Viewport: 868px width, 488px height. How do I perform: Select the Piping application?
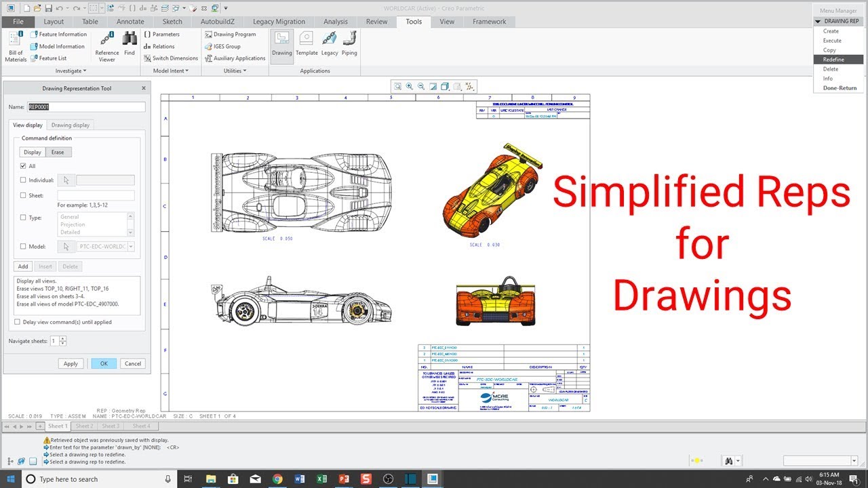coord(349,44)
